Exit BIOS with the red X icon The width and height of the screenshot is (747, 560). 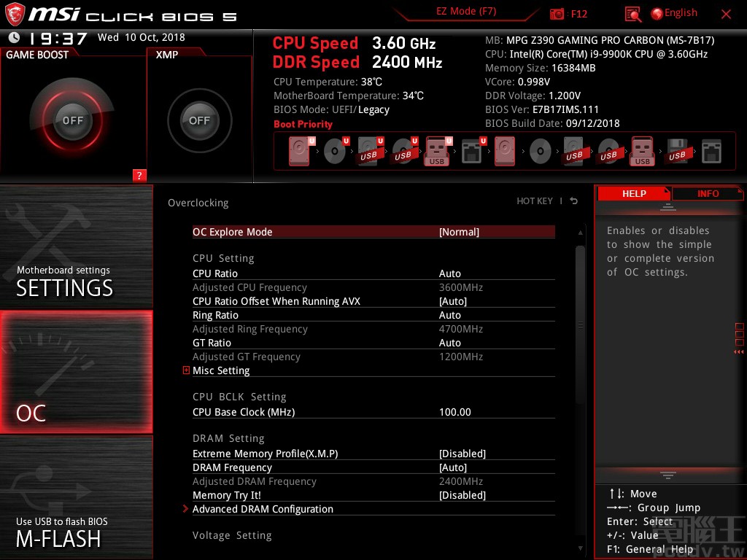click(x=726, y=15)
